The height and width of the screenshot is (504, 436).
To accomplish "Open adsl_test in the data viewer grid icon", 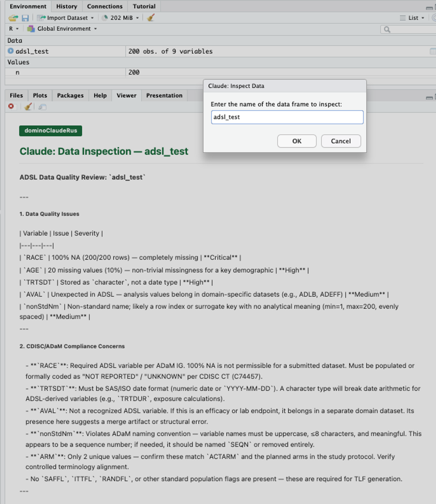I will (433, 51).
